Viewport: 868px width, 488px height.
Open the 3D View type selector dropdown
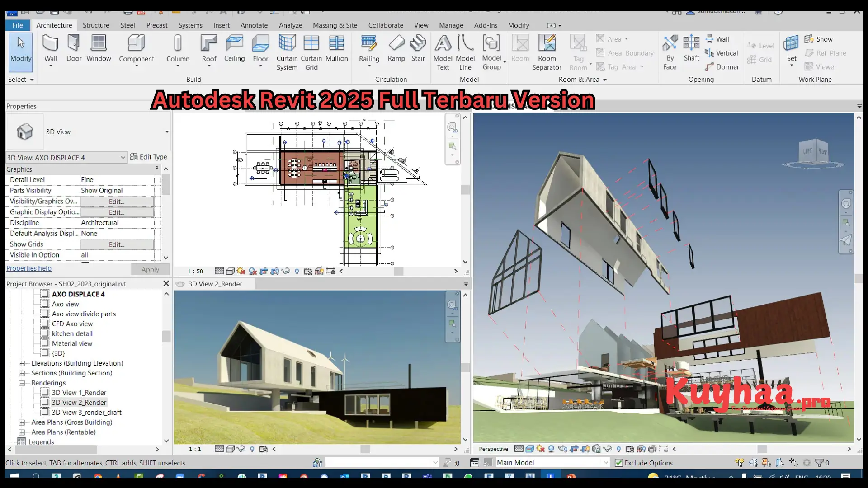[166, 131]
